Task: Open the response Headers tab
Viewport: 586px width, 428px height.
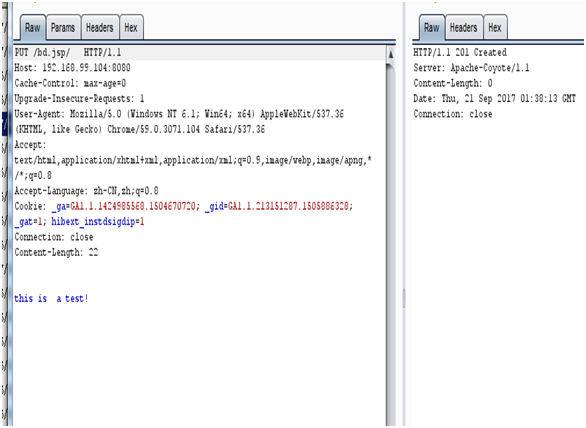Action: [x=464, y=28]
